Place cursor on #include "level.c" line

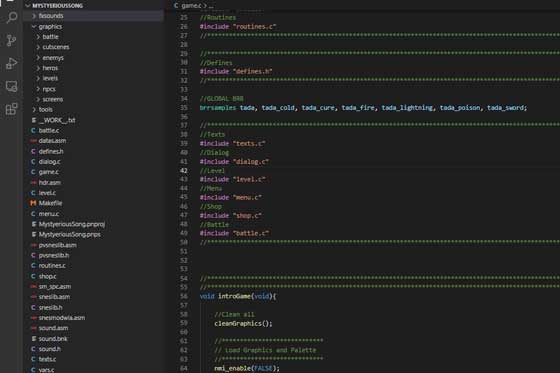[x=232, y=179]
